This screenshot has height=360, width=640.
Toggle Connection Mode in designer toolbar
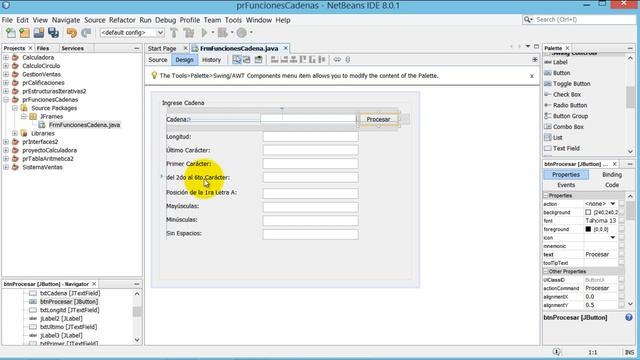(247, 60)
